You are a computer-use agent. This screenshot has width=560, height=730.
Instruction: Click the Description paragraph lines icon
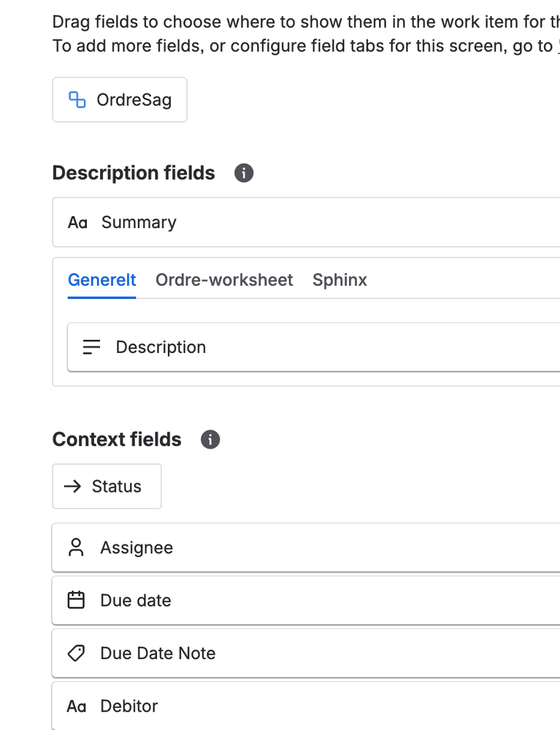(92, 347)
